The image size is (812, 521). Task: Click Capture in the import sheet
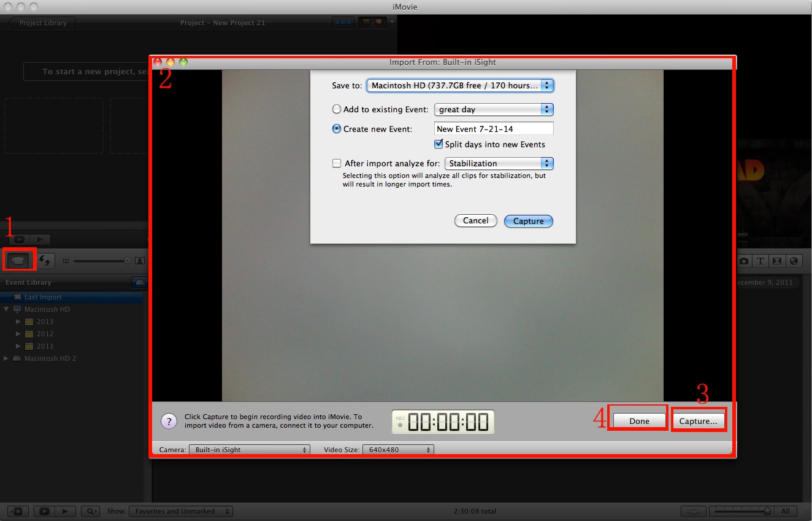coord(529,221)
